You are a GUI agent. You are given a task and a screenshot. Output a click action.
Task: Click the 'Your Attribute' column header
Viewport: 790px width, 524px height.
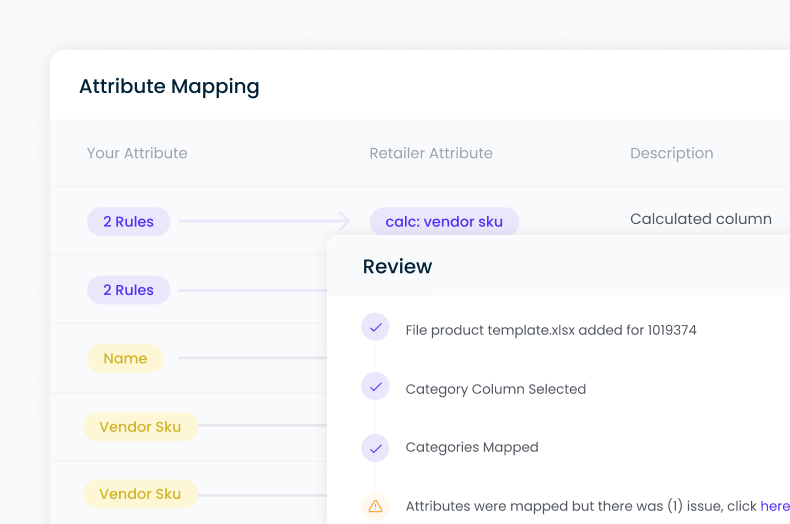pos(137,153)
